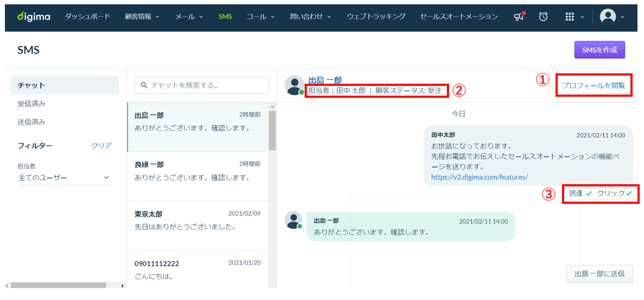
Task: Open セールスオートメーション in navigation
Action: point(459,17)
